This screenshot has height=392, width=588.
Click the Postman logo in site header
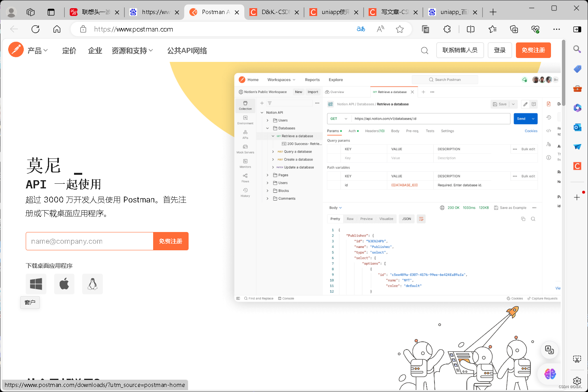[x=16, y=49]
